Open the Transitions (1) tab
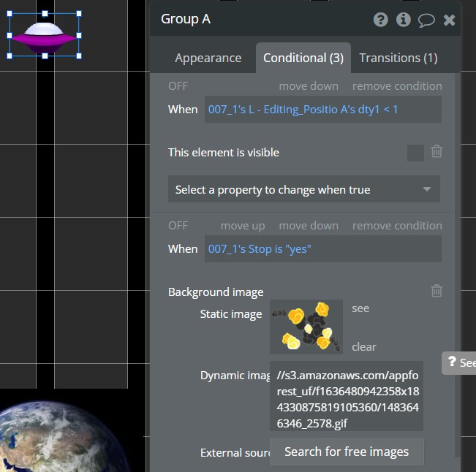The height and width of the screenshot is (472, 476). point(398,58)
